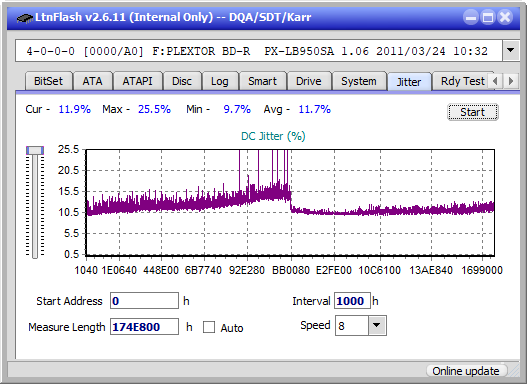527x384 pixels.
Task: Enable the Auto measure length checkbox
Action: click(x=209, y=327)
